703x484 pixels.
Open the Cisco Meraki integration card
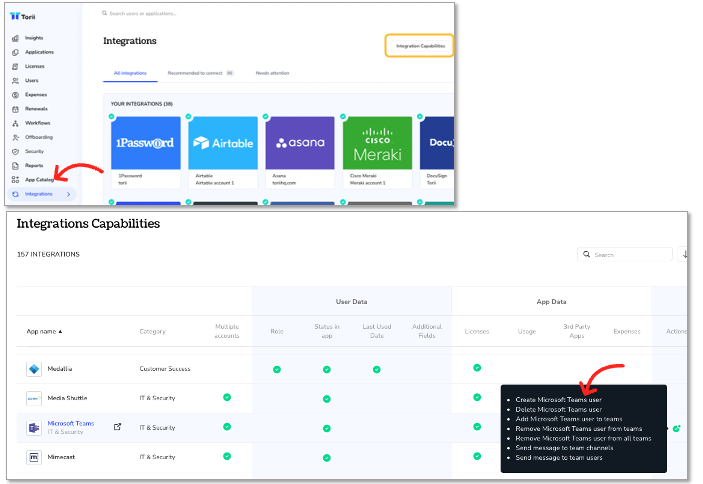point(377,152)
